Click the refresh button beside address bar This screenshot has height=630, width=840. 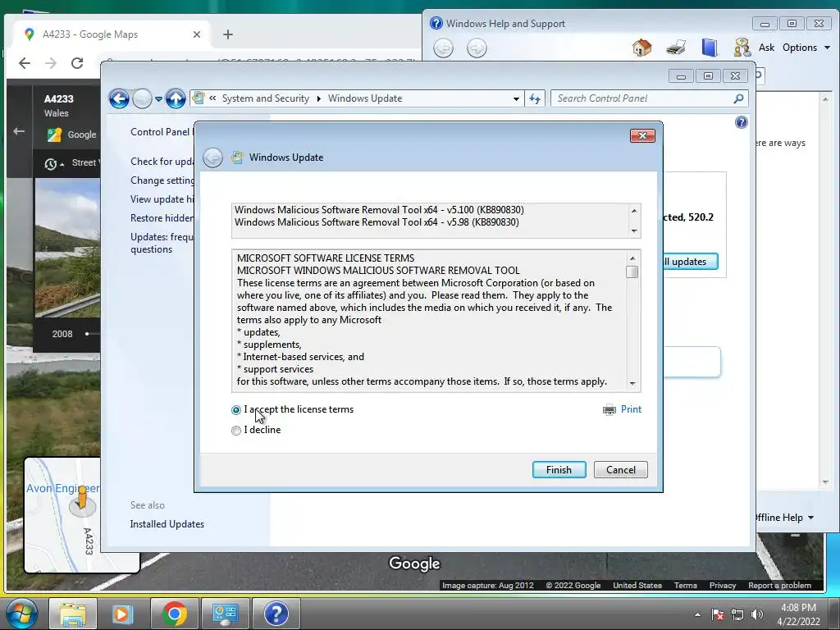tap(535, 98)
